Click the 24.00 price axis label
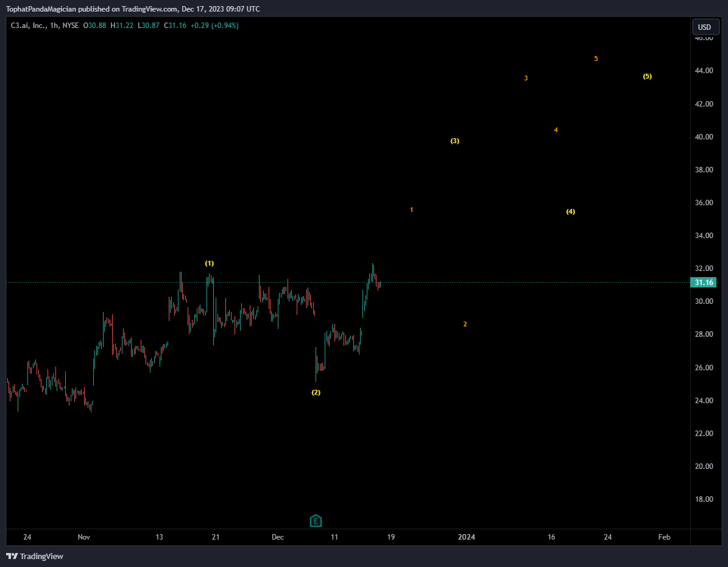Viewport: 728px width, 567px height. click(x=704, y=400)
